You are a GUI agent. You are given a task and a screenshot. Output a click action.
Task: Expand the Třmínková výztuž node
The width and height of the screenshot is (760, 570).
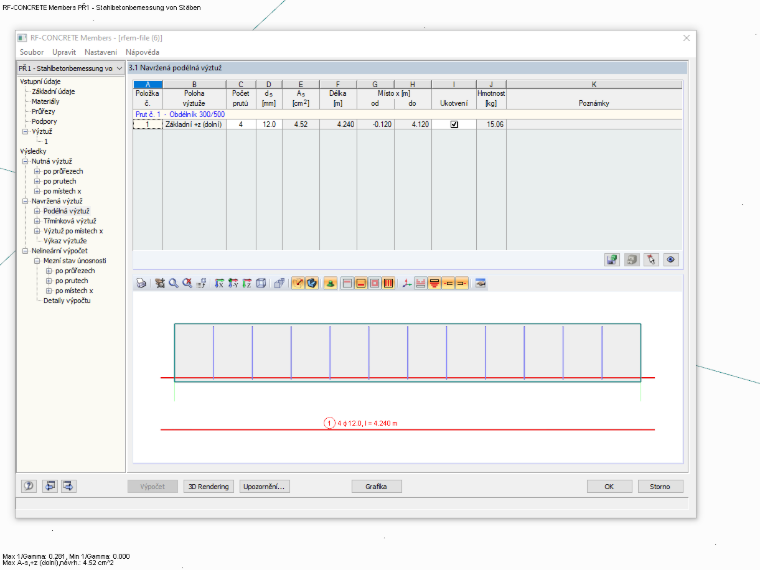pos(37,221)
